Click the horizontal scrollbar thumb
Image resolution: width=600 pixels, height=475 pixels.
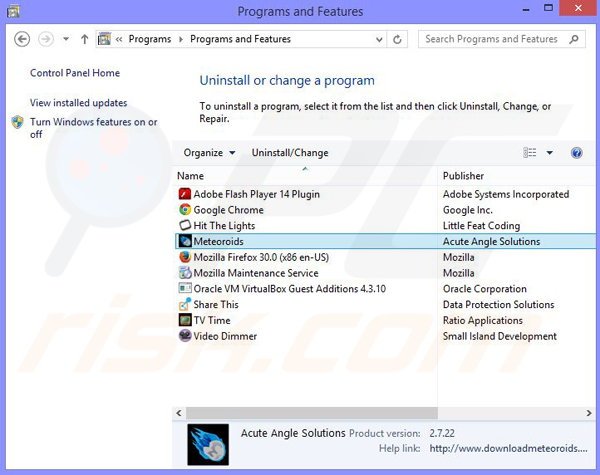311,413
